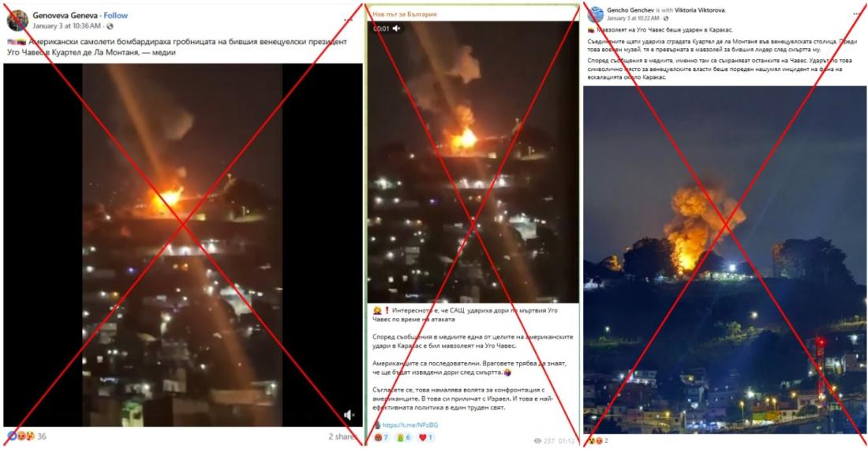Toggle sound on the Telegram video
868x449 pixels.
click(397, 28)
